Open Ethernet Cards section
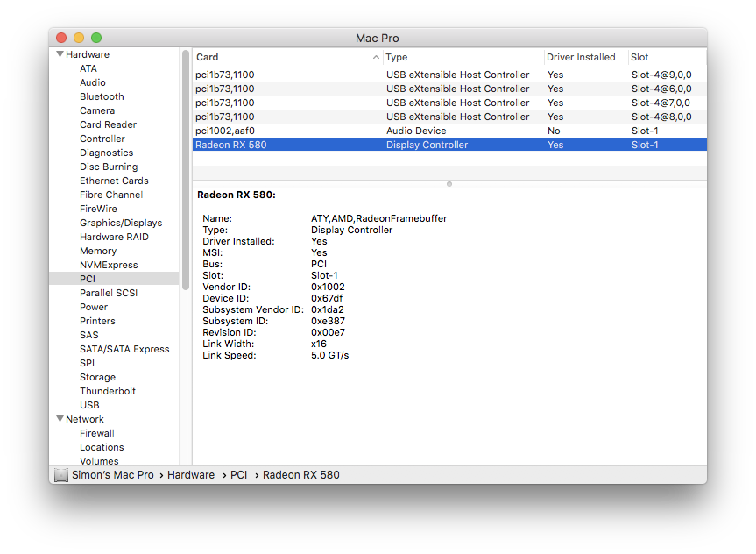 pos(114,181)
